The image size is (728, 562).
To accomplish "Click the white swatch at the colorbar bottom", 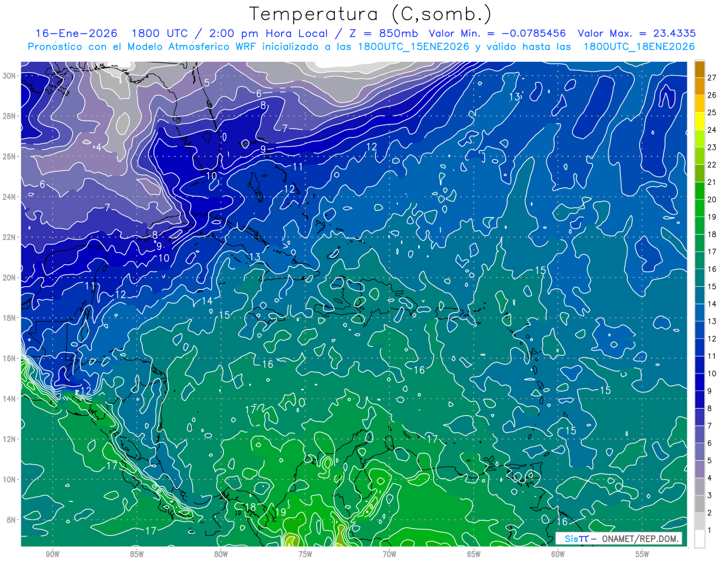I will click(x=699, y=539).
